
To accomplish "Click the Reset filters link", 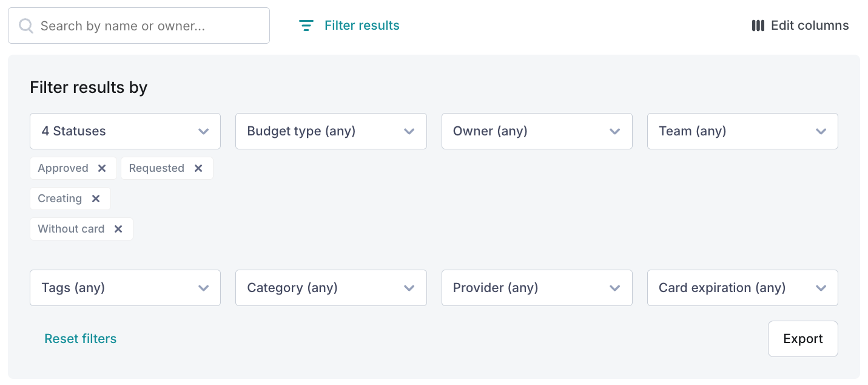I will (81, 339).
